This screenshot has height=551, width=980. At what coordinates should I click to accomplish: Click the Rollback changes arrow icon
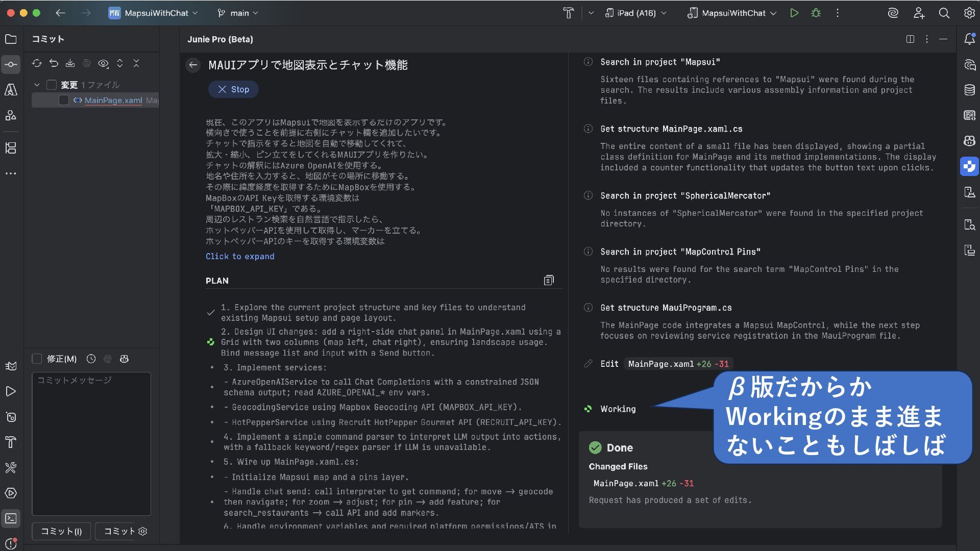click(54, 63)
